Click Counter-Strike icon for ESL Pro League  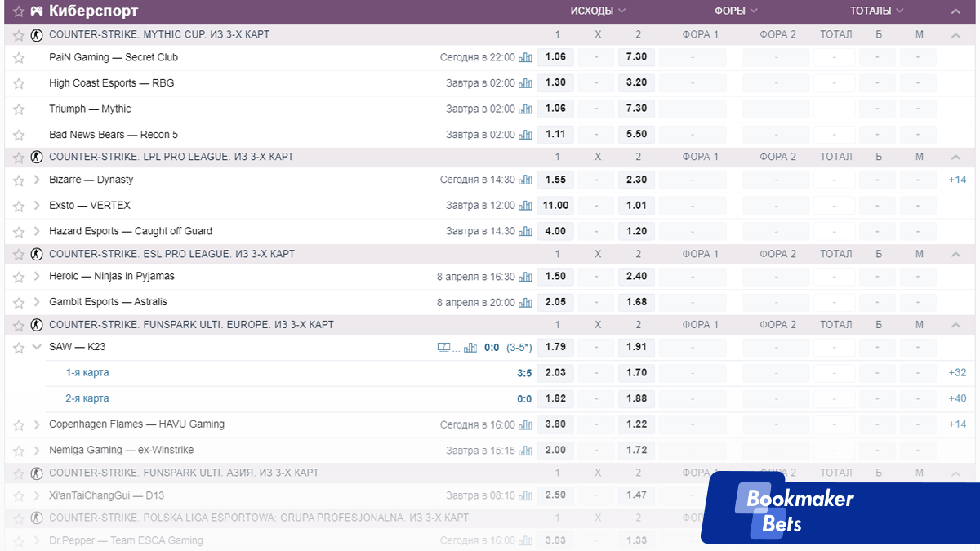(36, 254)
